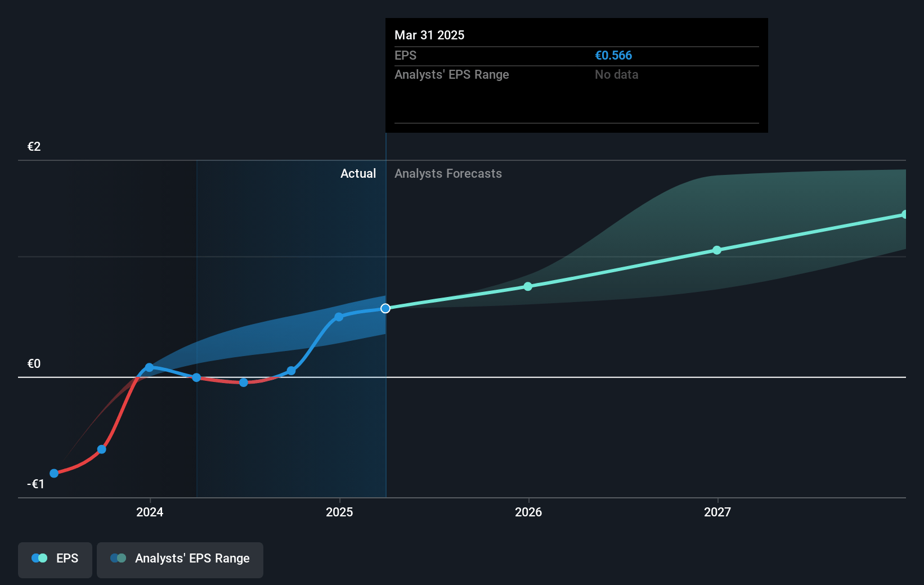Click the 2027 x-axis label
Viewport: 924px width, 585px height.
717,512
